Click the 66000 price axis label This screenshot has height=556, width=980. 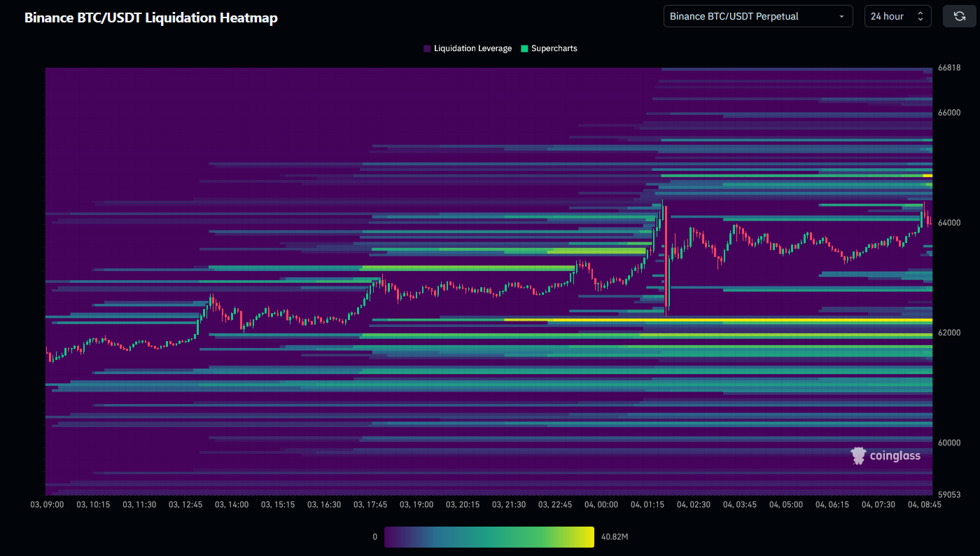tap(949, 113)
